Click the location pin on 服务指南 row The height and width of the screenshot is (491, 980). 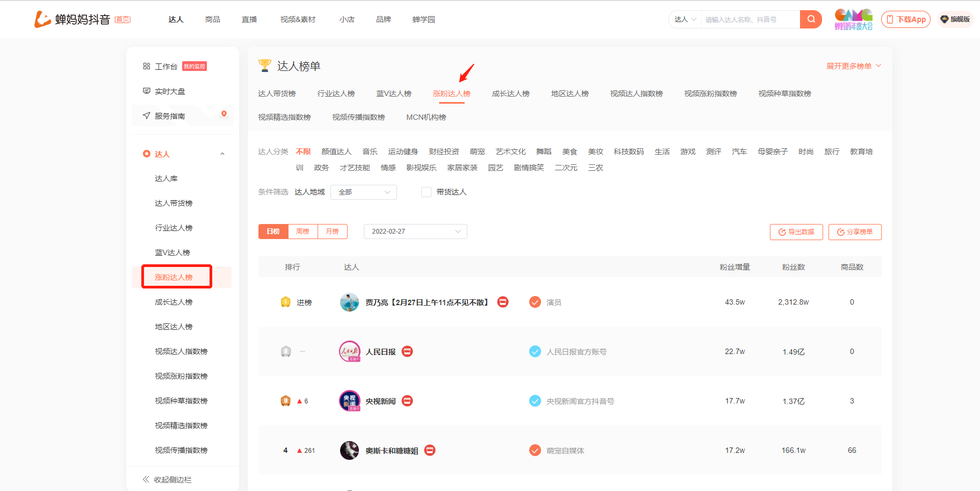224,114
